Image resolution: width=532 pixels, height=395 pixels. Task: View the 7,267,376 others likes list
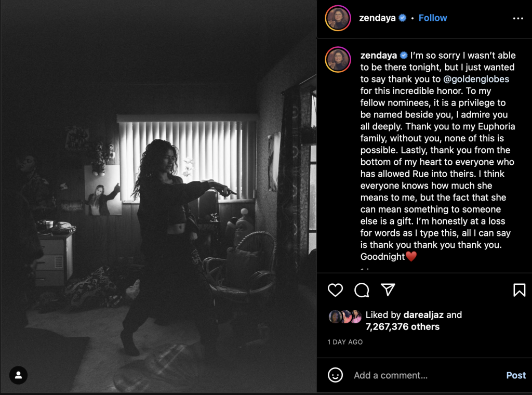click(x=403, y=327)
